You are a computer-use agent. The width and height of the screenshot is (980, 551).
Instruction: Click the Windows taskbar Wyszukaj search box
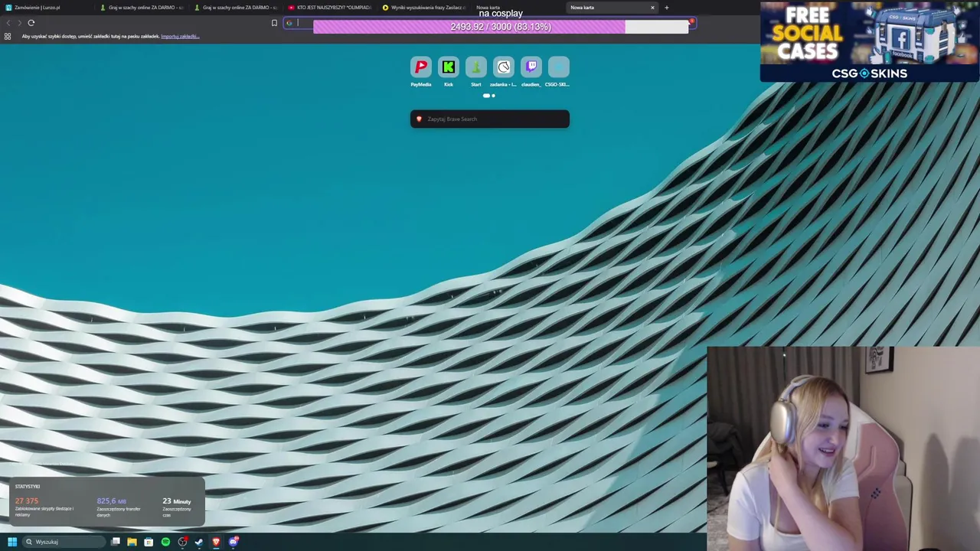[x=64, y=542]
